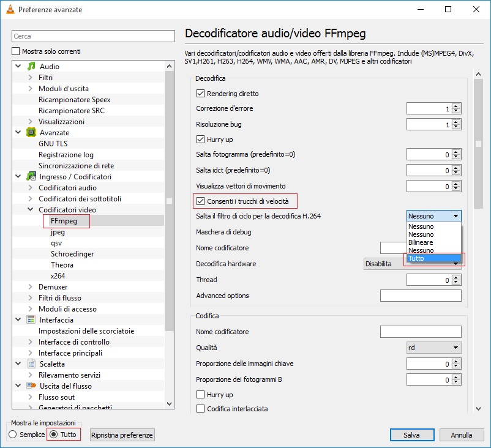Increase Thread spinner value
Image resolution: width=491 pixels, height=448 pixels.
click(456, 277)
